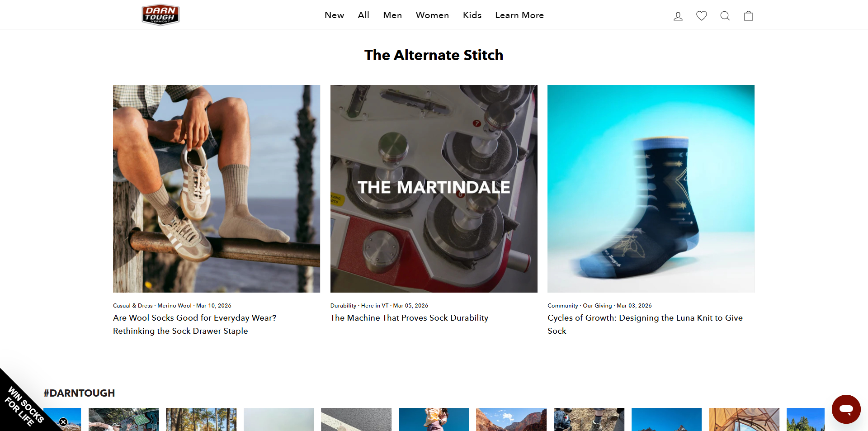Open the chat support bubble
868x431 pixels.
click(x=846, y=409)
